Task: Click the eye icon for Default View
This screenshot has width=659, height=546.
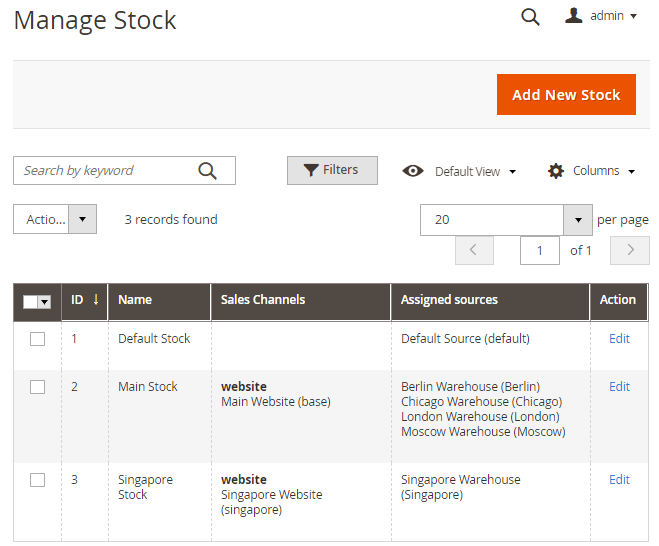Action: [412, 171]
